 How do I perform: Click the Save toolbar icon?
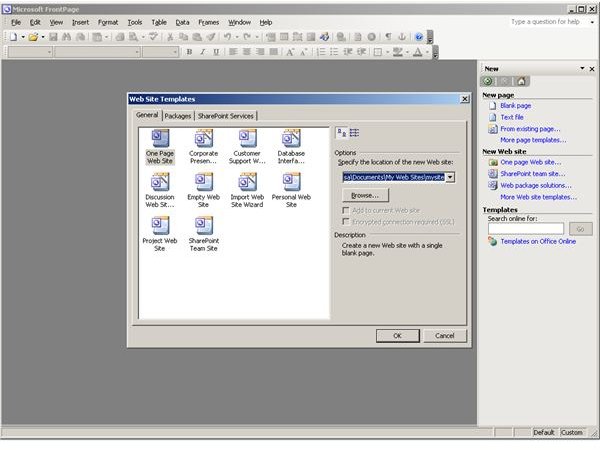coord(53,37)
